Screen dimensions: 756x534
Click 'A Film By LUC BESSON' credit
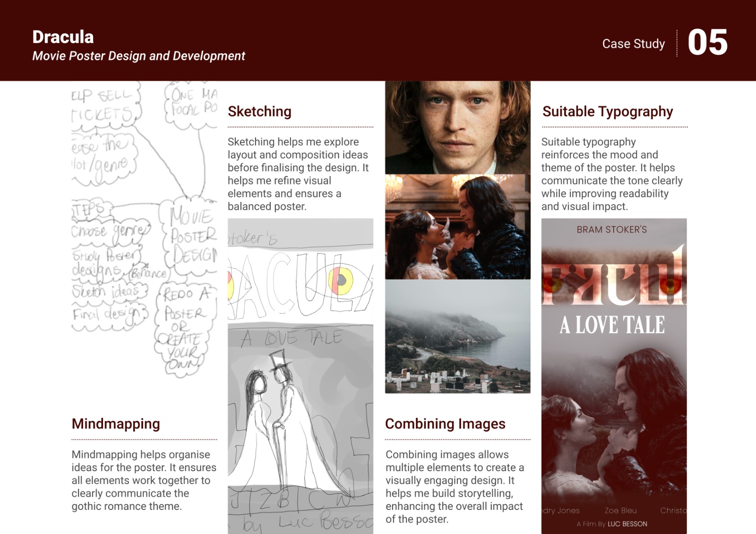pos(612,524)
